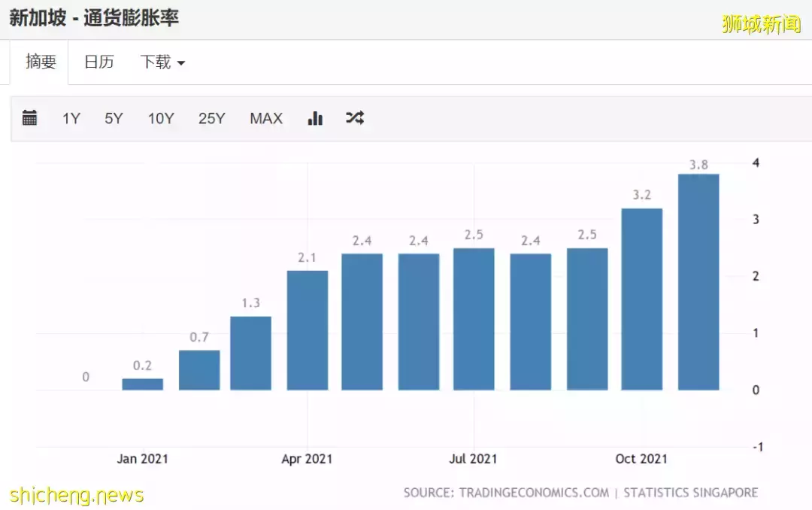Click the bar labeled 2.1

(307, 330)
